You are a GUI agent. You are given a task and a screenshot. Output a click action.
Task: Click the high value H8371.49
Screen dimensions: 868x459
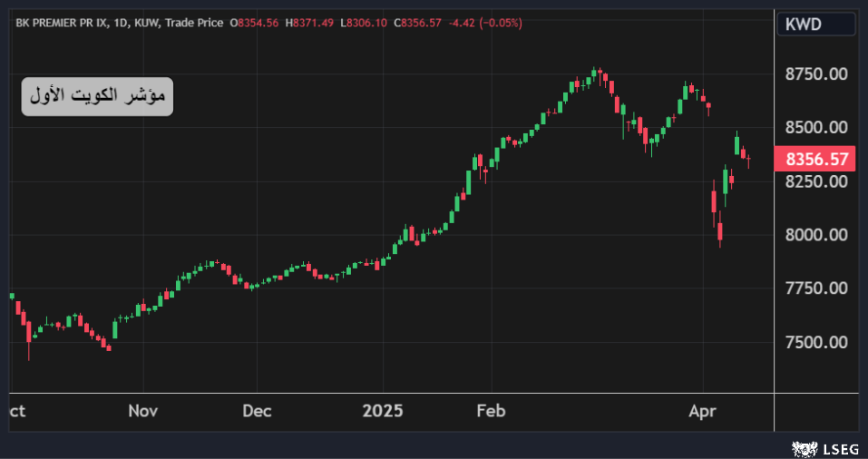pos(309,24)
